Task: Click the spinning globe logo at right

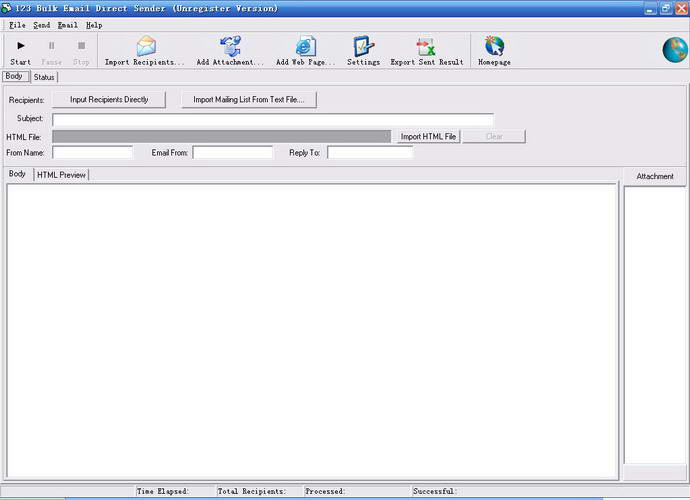Action: pos(675,50)
